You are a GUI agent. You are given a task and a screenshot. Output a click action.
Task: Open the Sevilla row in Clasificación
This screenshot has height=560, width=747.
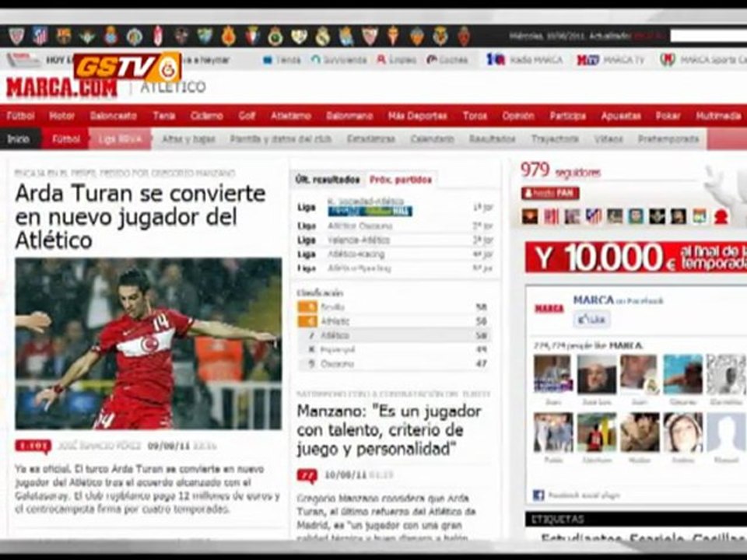coord(395,307)
